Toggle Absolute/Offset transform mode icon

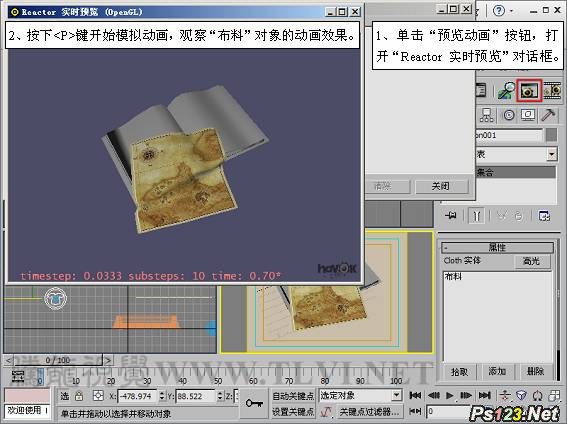click(98, 396)
